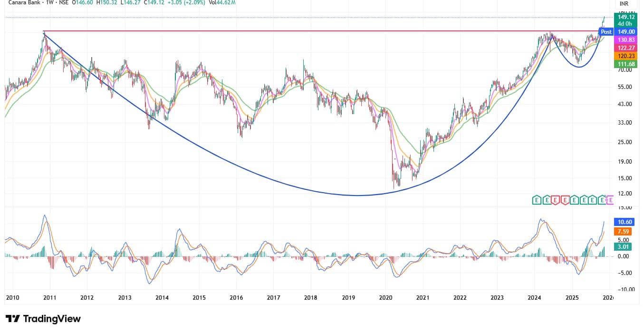Open the INR currency selector
Viewport: 644px width, 333px height.
click(624, 4)
